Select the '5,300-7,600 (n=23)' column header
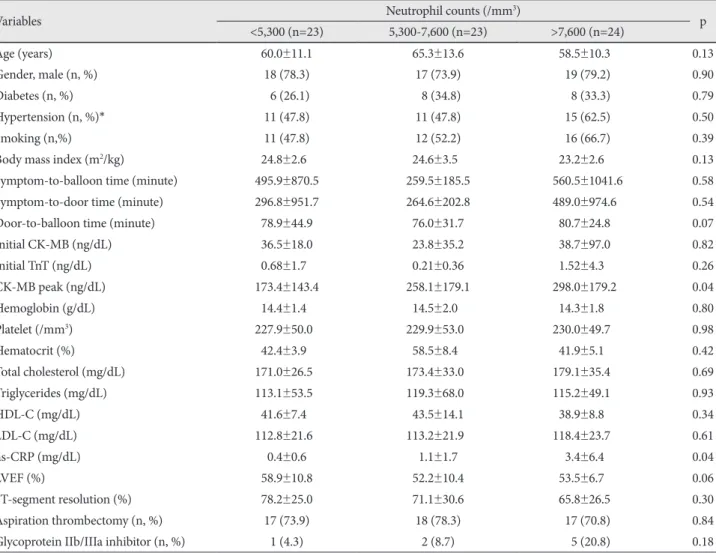 click(x=438, y=32)
